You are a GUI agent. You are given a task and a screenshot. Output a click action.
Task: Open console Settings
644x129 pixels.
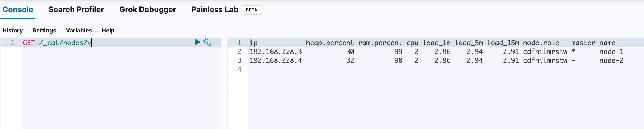coord(44,30)
